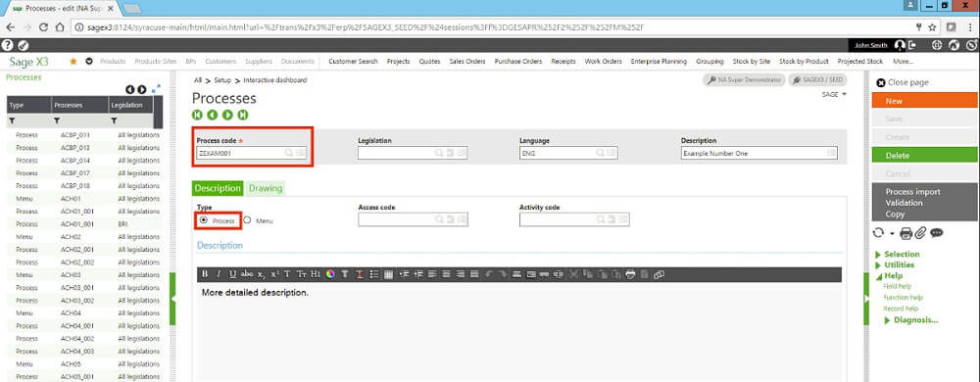Click the logout icon in top bar
The height and width of the screenshot is (382, 980).
click(x=911, y=45)
